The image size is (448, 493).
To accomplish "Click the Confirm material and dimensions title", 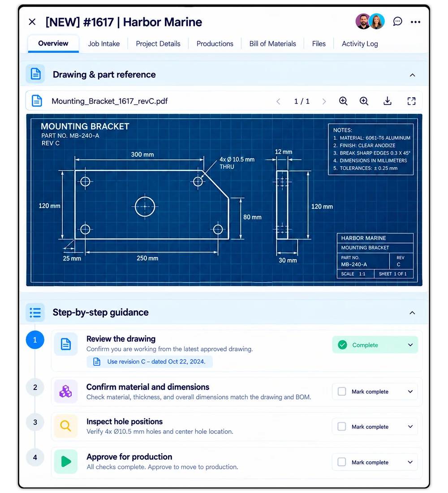I will point(148,387).
